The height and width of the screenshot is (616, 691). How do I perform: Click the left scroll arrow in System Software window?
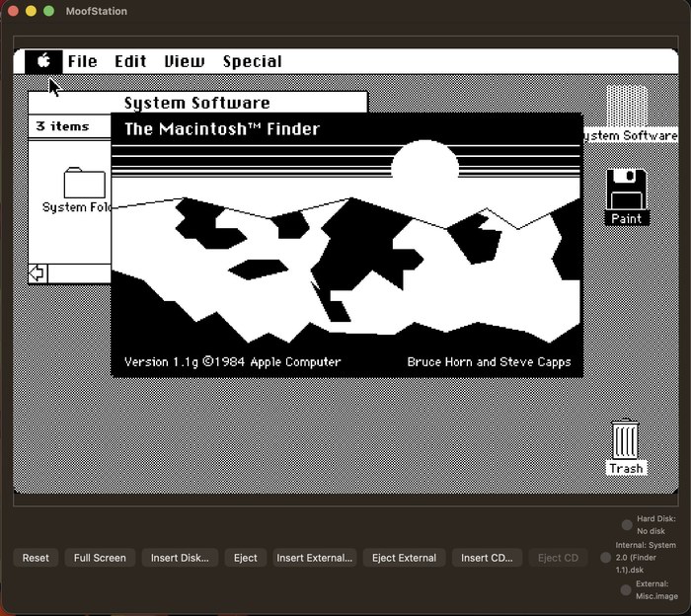pos(38,273)
